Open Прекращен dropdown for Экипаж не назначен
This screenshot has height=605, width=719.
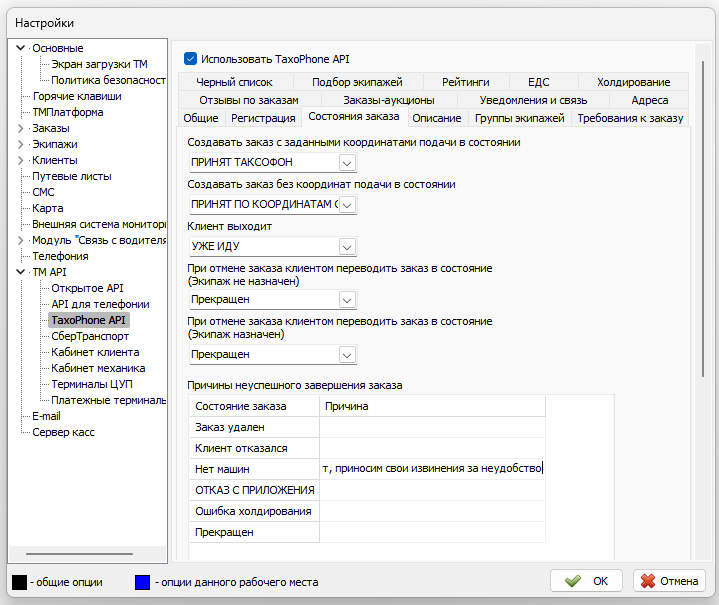coord(347,300)
